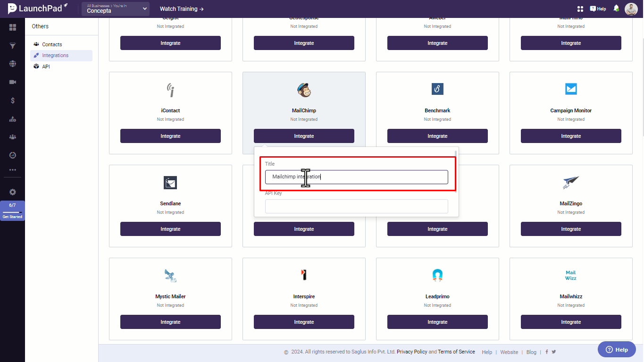Open the floating Help chat button

[x=617, y=350]
